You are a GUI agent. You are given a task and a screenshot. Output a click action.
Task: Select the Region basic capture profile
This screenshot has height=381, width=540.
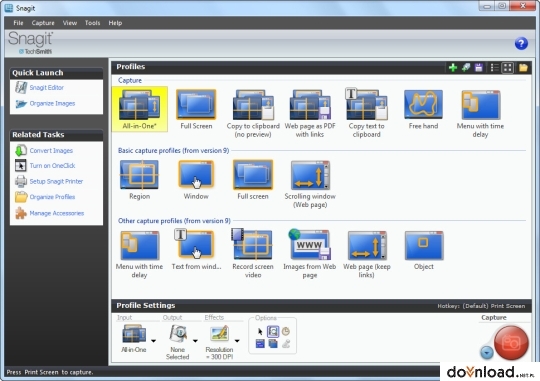point(139,180)
